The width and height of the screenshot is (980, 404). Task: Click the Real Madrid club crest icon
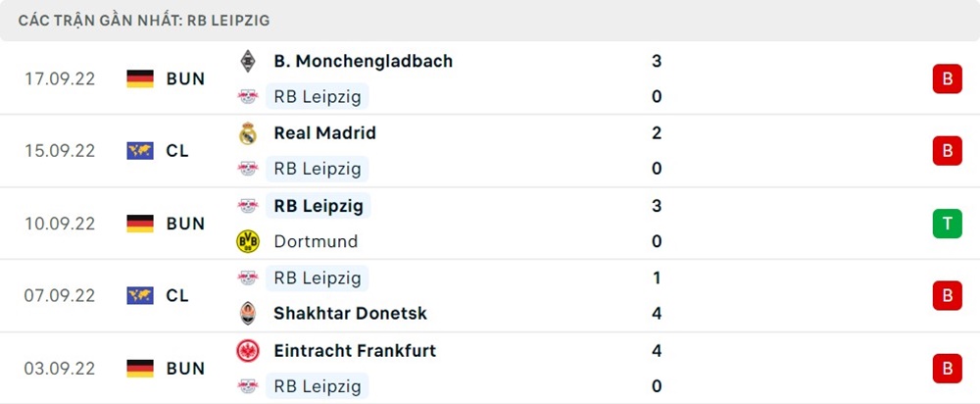(247, 133)
